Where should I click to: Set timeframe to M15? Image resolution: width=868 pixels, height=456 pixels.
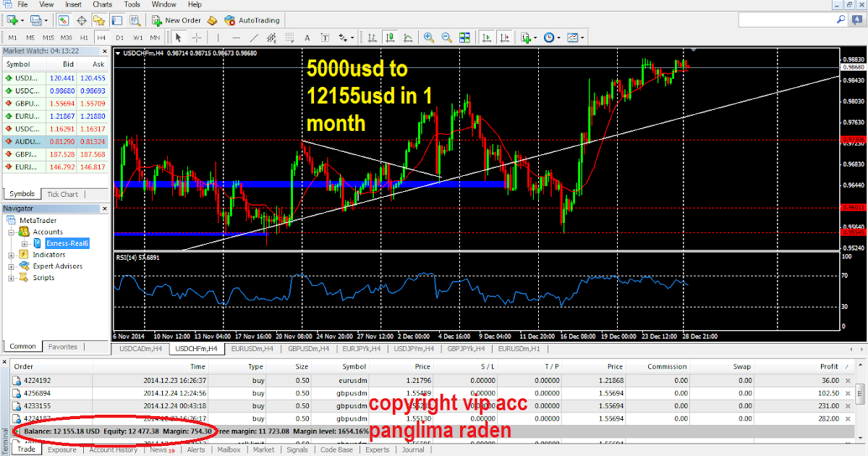(x=48, y=38)
